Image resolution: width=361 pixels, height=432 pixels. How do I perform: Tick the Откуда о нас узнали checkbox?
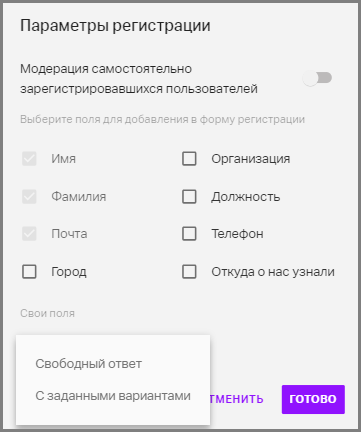pos(189,271)
